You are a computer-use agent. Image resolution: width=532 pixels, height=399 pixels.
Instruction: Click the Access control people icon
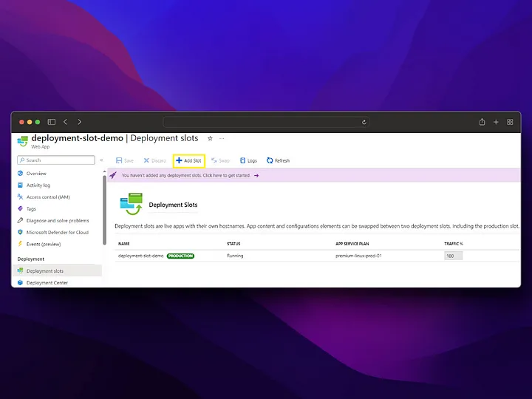pos(21,197)
